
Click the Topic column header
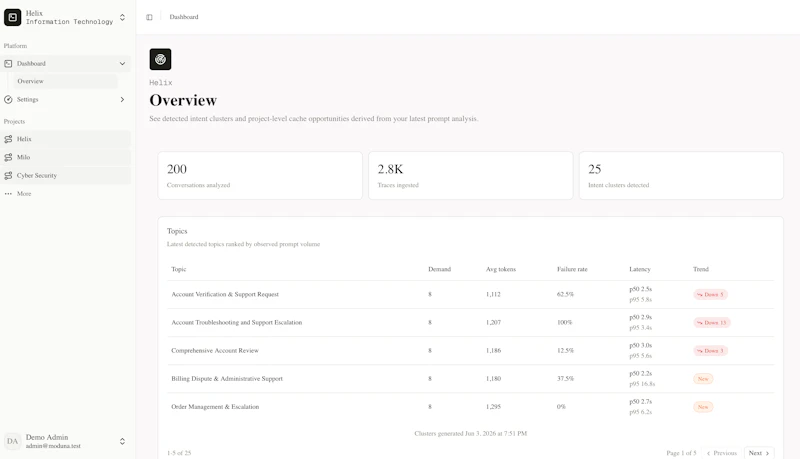click(179, 269)
